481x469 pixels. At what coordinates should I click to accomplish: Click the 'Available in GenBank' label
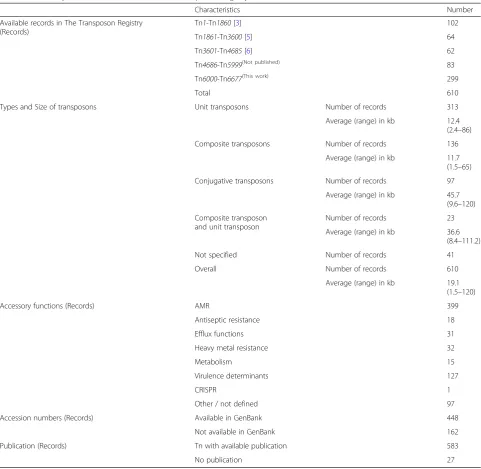click(228, 418)
